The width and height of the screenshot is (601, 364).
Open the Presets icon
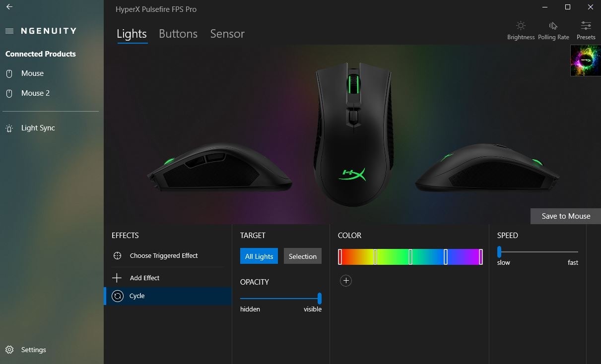586,25
